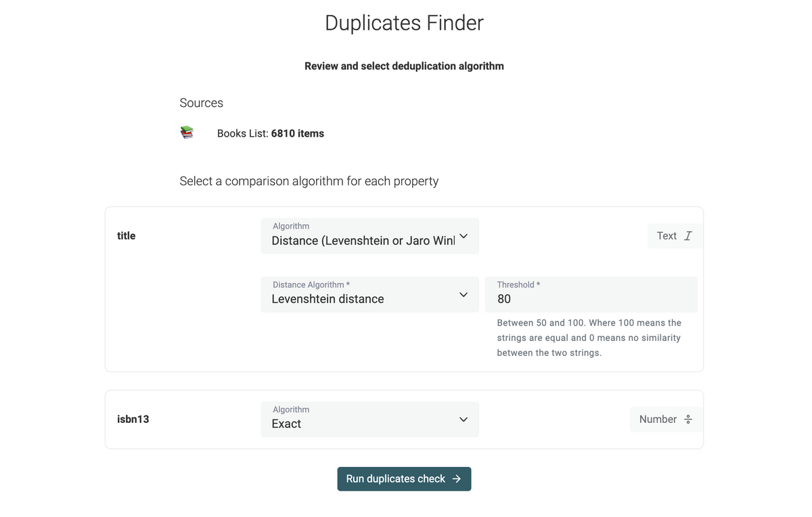The height and width of the screenshot is (517, 812).
Task: Click the Duplicates Finder heading
Action: click(404, 23)
